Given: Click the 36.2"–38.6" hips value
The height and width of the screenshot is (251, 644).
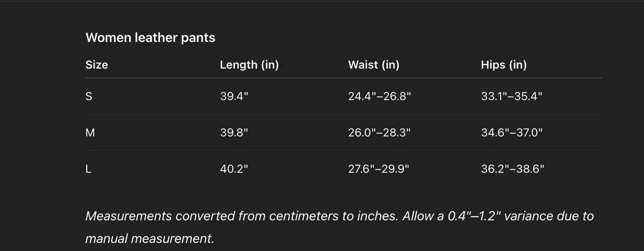Looking at the screenshot, I should (512, 169).
